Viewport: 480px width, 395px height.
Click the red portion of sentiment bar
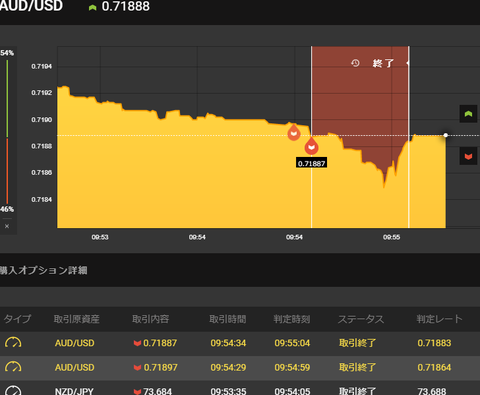[7, 171]
